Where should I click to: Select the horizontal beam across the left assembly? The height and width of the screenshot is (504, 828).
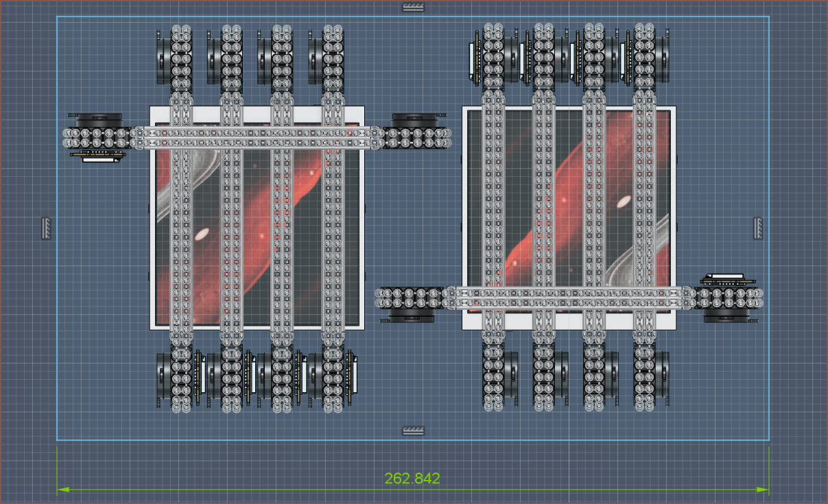point(257,137)
